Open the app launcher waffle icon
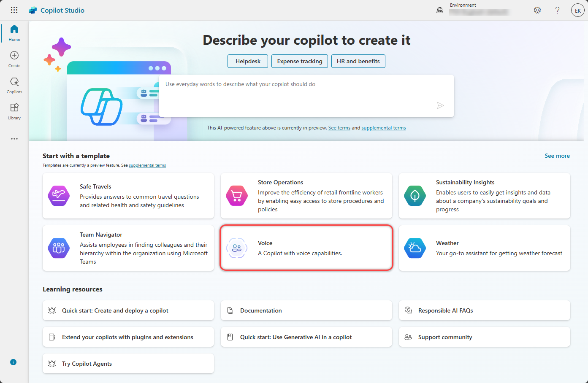588x383 pixels. pos(14,10)
